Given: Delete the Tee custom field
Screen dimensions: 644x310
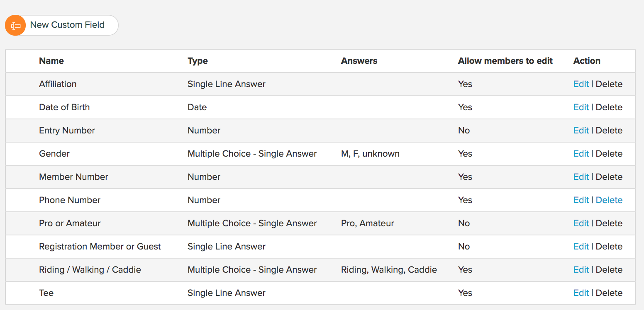Looking at the screenshot, I should 609,293.
